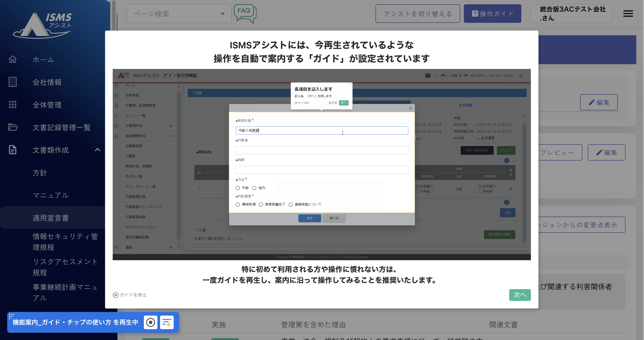Click the stop button in guide playback bar
The image size is (644, 340).
pos(150,322)
